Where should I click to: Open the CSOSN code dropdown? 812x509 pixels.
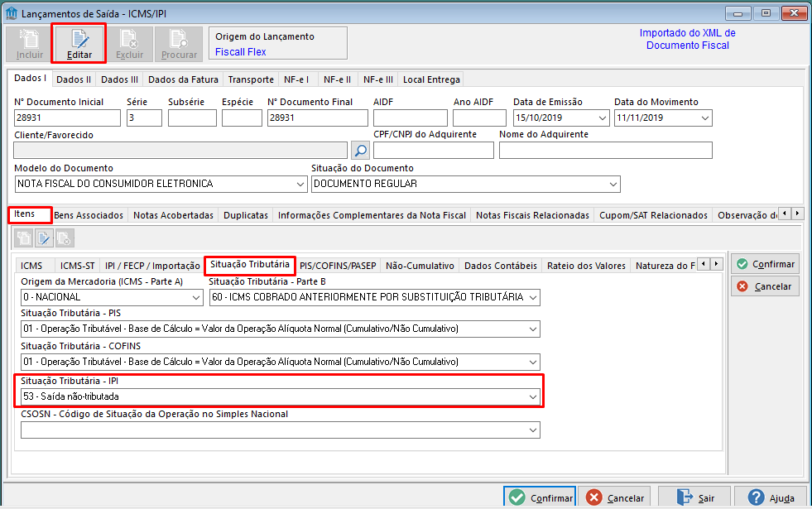coord(533,430)
